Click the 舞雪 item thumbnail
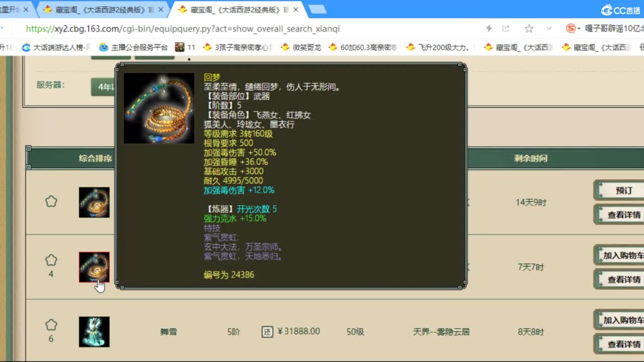644x362 pixels. [94, 332]
